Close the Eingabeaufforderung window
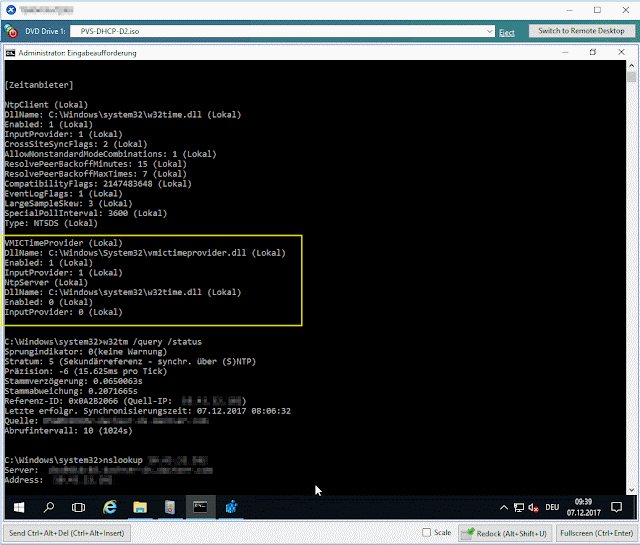Image resolution: width=640 pixels, height=545 pixels. [621, 52]
